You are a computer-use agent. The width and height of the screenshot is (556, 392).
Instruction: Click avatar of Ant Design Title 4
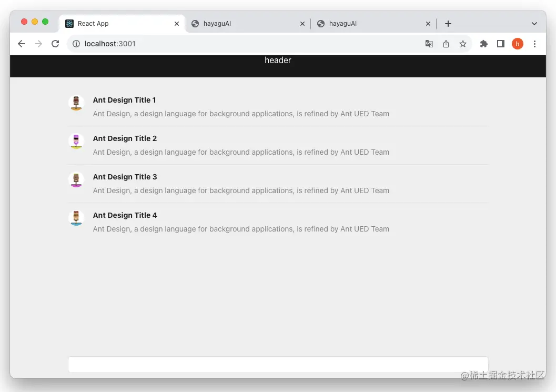coord(76,218)
